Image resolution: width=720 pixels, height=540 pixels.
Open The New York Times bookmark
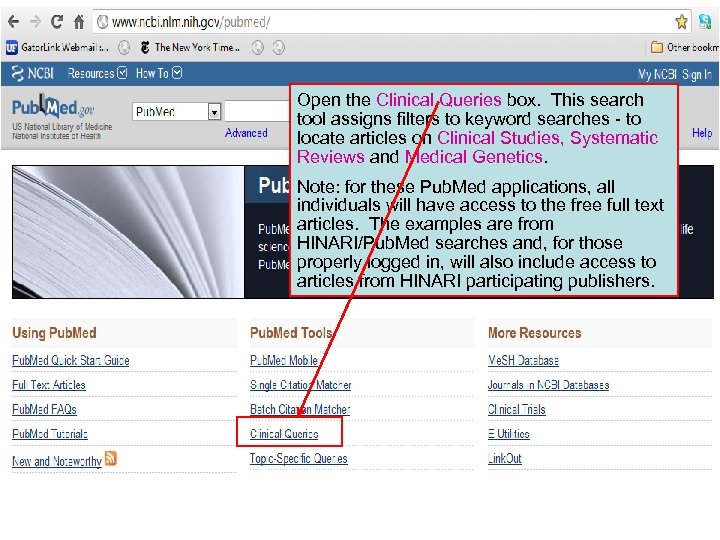[191, 47]
